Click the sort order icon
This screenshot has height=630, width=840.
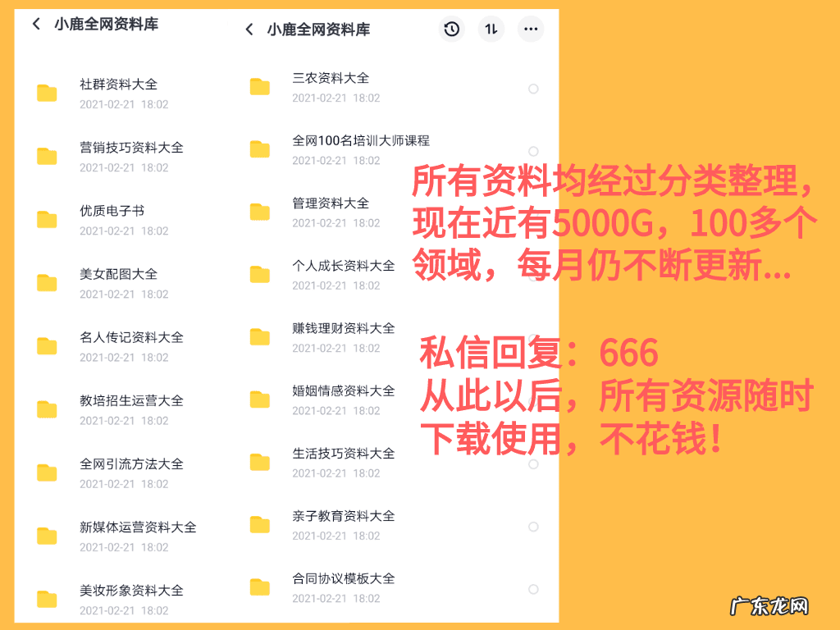493,28
